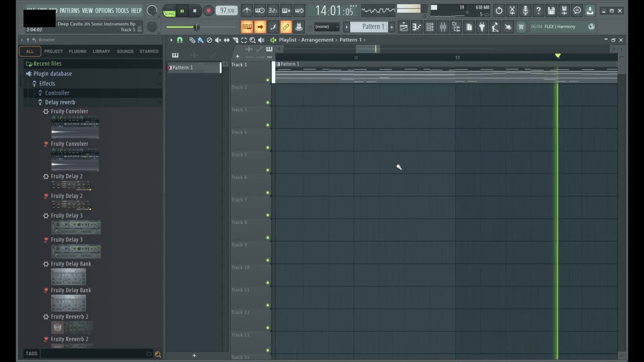Open the HELP menu
Screen dimensions: 644x362
pyautogui.click(x=136, y=11)
